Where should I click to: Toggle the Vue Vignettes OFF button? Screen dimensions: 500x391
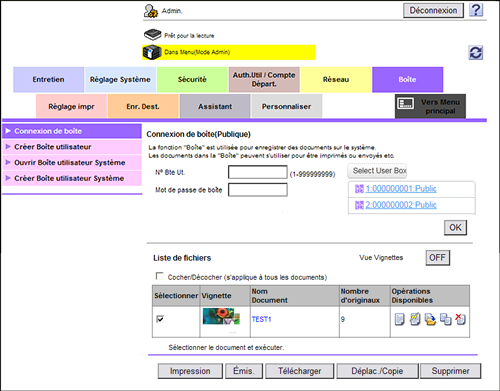point(437,258)
